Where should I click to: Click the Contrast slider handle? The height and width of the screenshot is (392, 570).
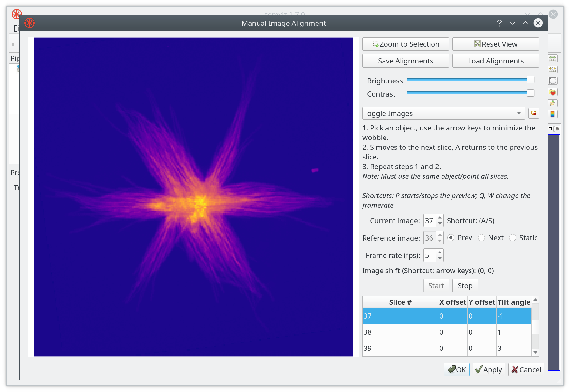tap(530, 93)
